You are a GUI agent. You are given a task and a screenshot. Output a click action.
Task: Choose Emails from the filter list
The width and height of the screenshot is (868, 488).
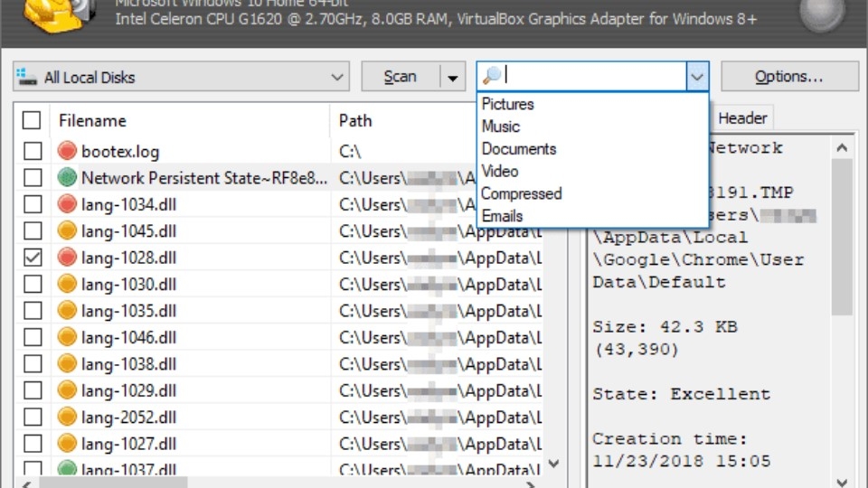pos(592,216)
